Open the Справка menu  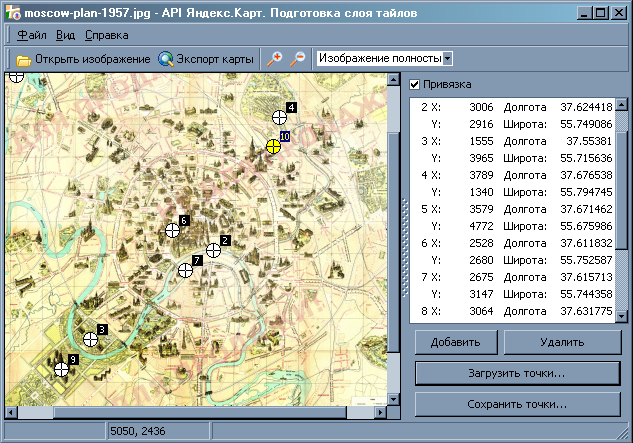tap(107, 35)
